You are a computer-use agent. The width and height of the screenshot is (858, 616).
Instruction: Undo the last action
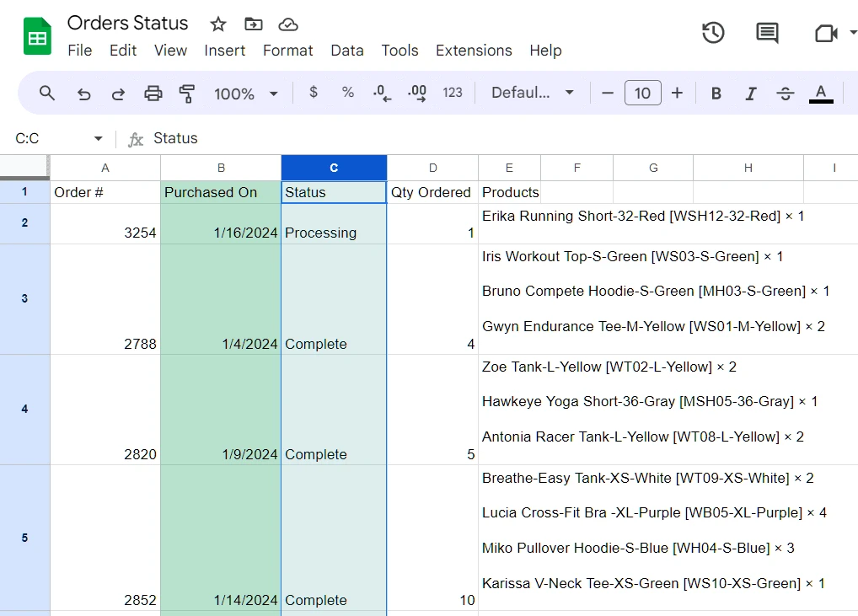[83, 93]
